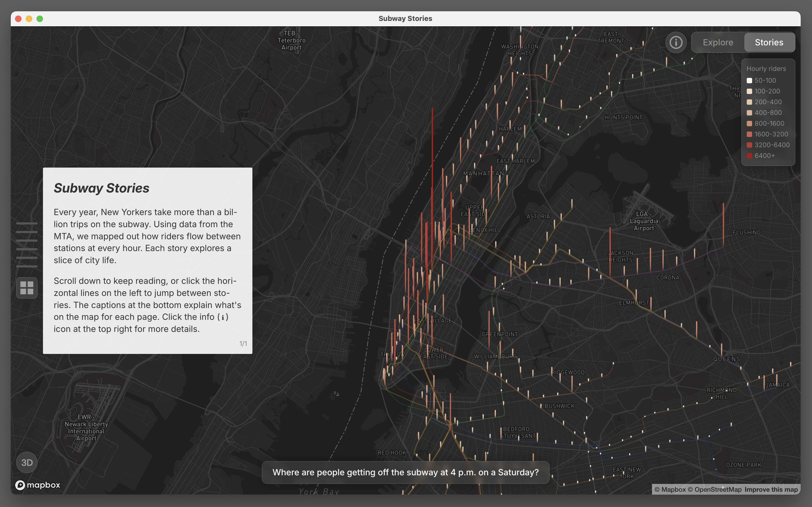Select the Stories tab
The width and height of the screenshot is (812, 507).
click(769, 43)
